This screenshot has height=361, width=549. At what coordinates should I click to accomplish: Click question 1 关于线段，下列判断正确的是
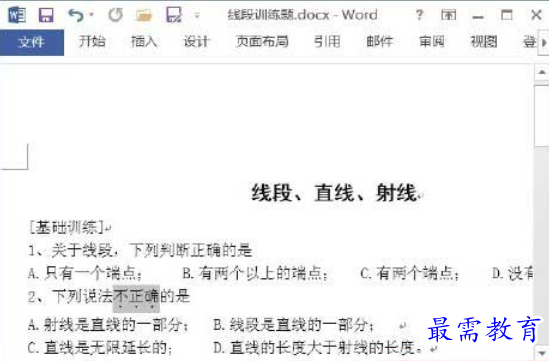coord(140,250)
